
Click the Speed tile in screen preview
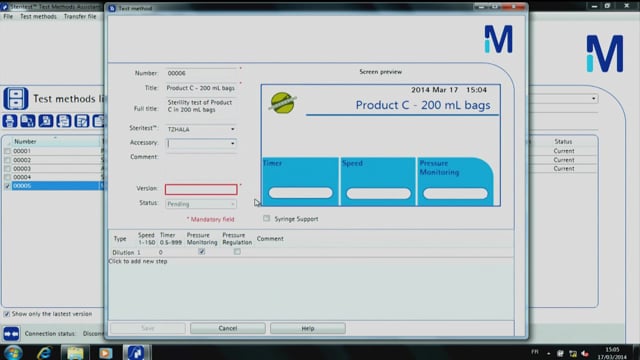(x=378, y=181)
